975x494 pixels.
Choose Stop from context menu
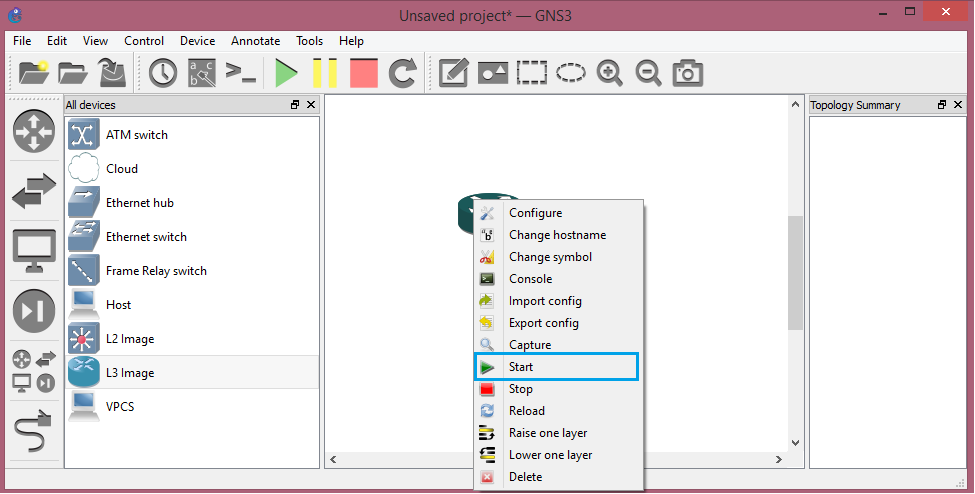[558, 389]
